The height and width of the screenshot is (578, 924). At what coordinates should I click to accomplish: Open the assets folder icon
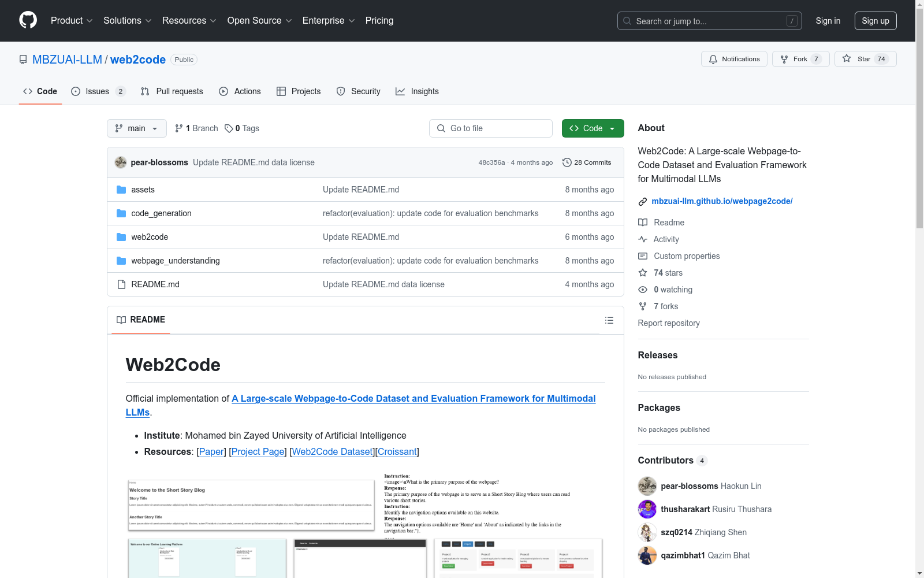point(121,189)
